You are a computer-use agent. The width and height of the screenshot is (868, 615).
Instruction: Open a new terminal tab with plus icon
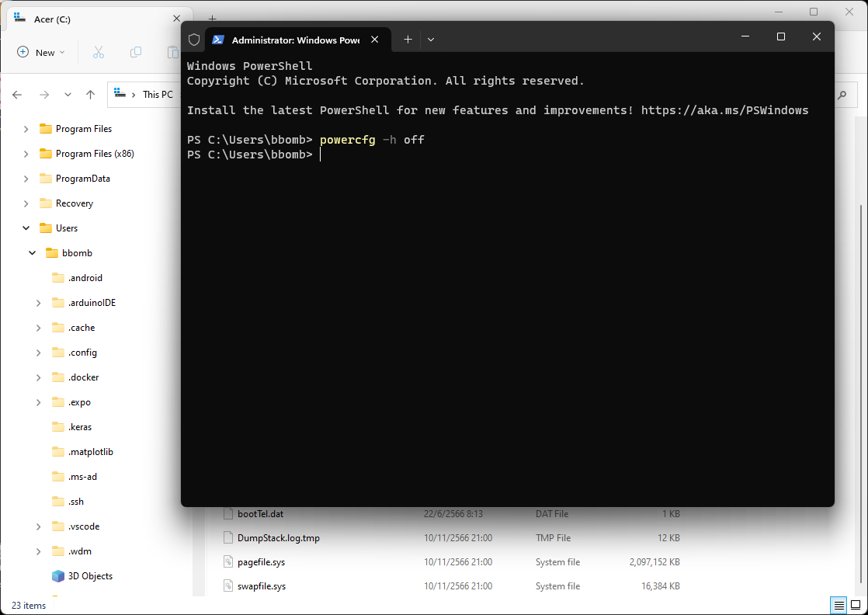[408, 40]
